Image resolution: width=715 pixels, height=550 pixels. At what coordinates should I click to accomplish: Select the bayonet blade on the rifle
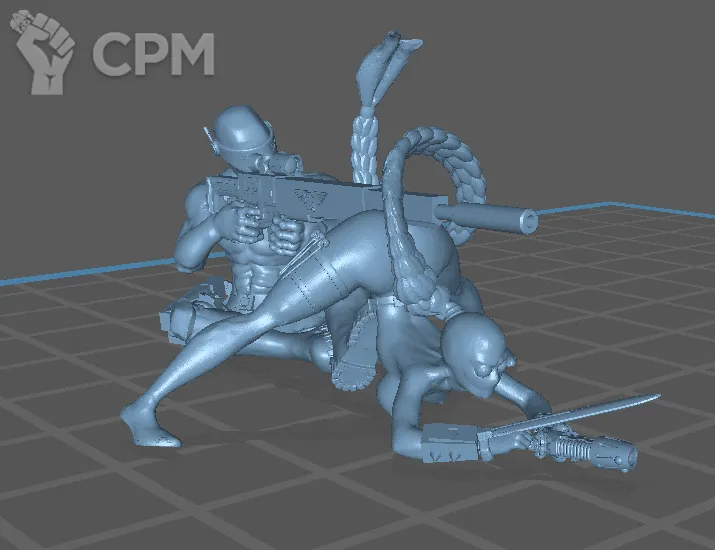point(600,413)
